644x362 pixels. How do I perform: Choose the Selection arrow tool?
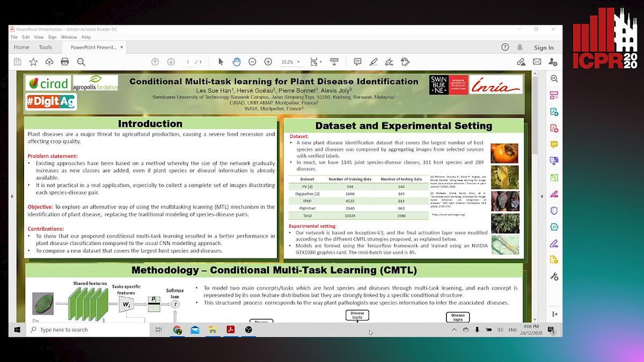(x=221, y=62)
